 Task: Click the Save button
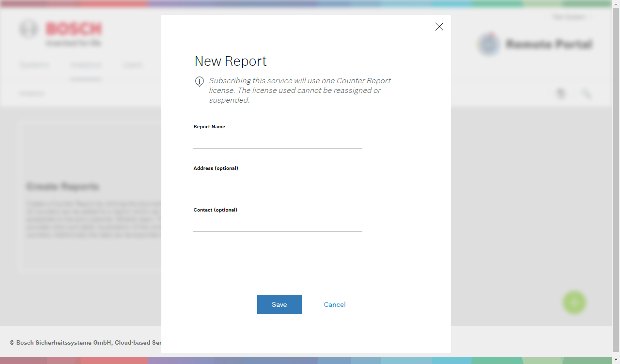(x=279, y=304)
